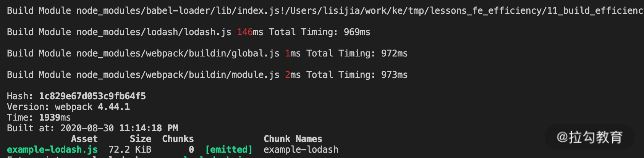This screenshot has width=644, height=158.
Task: Click the Size column header
Action: pyautogui.click(x=140, y=139)
